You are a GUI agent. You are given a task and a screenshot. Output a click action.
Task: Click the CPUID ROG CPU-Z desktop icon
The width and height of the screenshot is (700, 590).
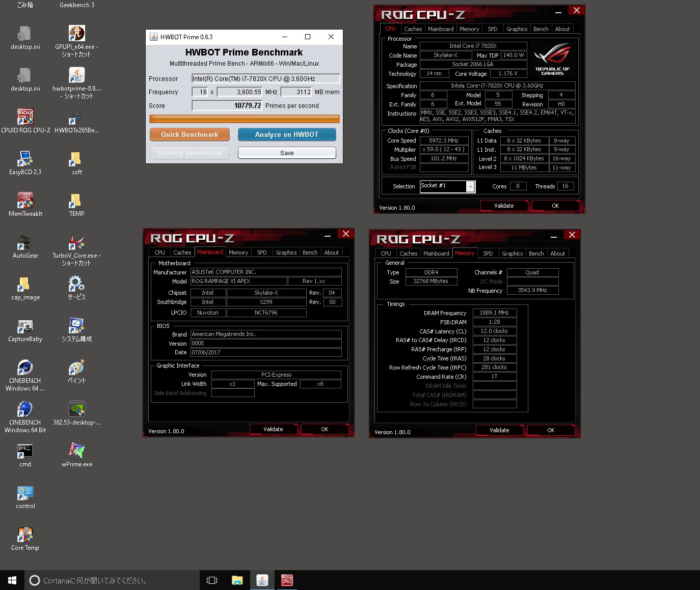click(25, 121)
